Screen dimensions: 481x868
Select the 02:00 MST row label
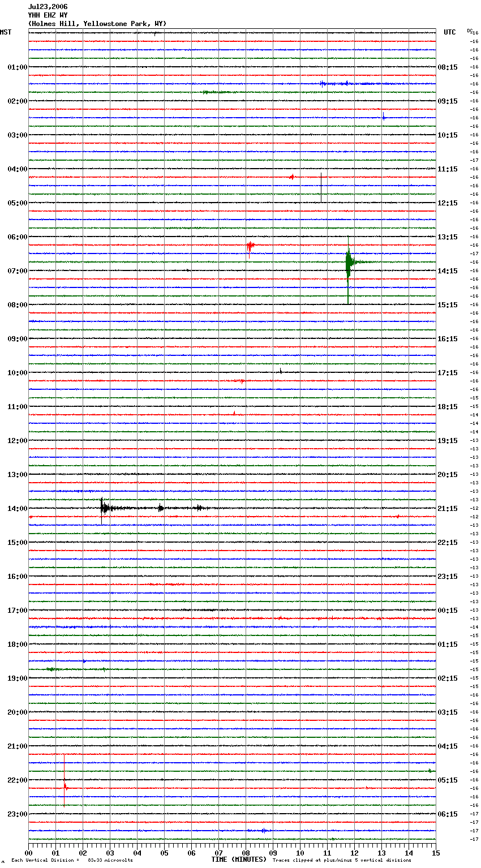(18, 101)
